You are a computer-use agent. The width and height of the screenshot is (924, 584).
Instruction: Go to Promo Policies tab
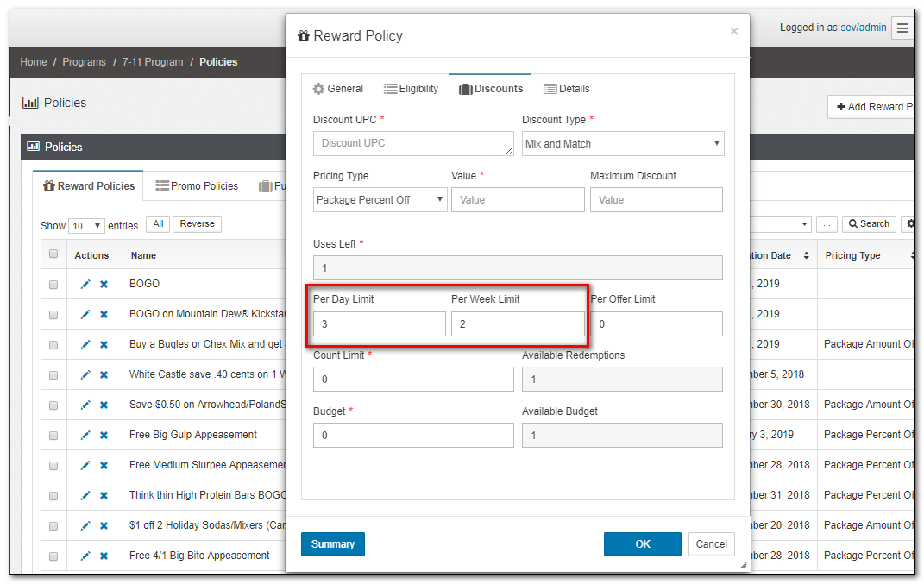point(197,185)
